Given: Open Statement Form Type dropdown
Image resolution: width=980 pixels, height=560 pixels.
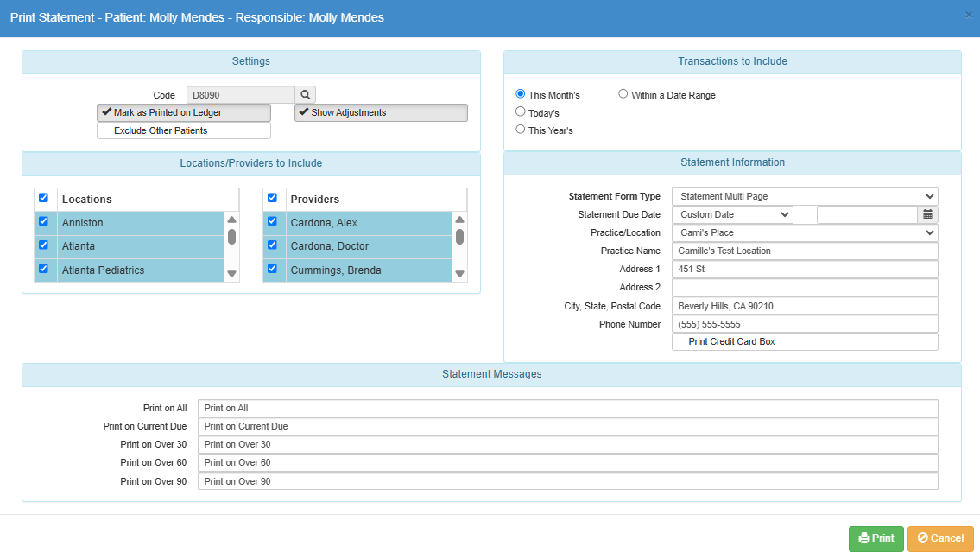Looking at the screenshot, I should (x=805, y=196).
